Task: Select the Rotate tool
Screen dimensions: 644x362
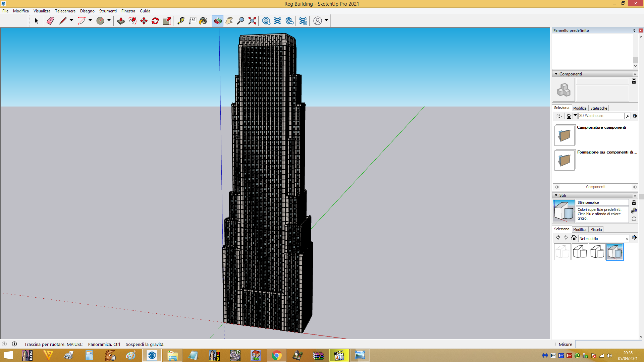Action: click(155, 21)
